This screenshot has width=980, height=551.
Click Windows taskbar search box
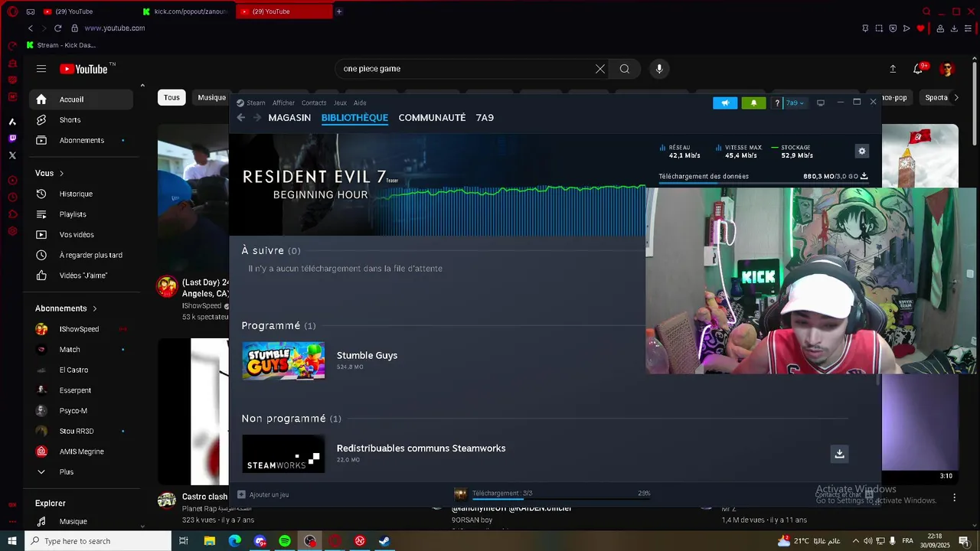pyautogui.click(x=99, y=541)
